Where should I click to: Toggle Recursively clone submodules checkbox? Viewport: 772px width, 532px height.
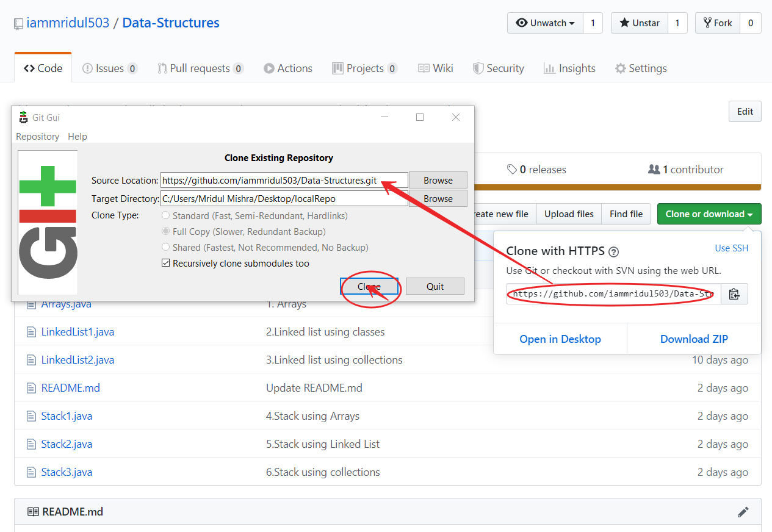(x=165, y=264)
